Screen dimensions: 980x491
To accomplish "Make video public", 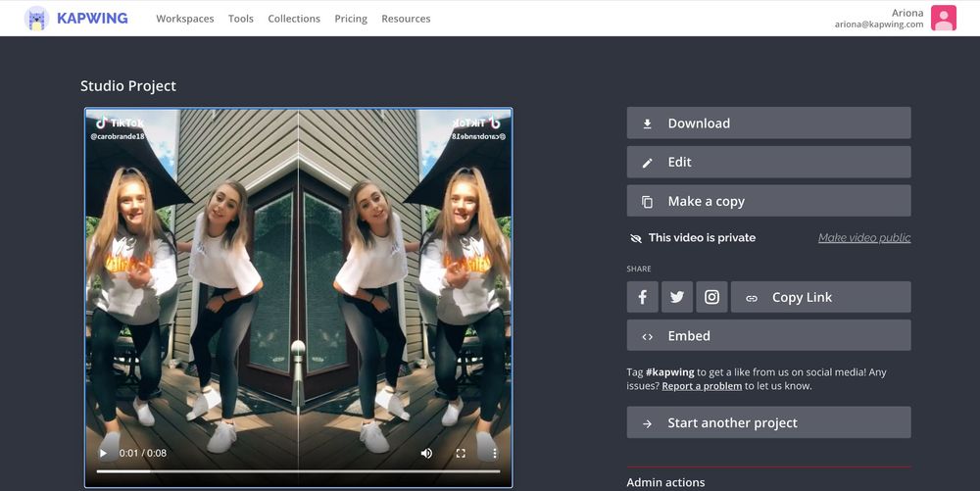I will (x=864, y=237).
